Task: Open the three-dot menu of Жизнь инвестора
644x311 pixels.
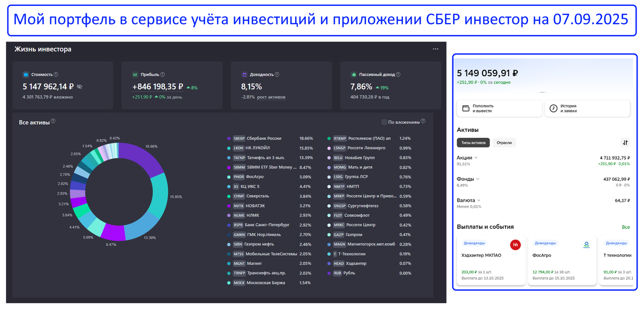Action: tap(436, 49)
